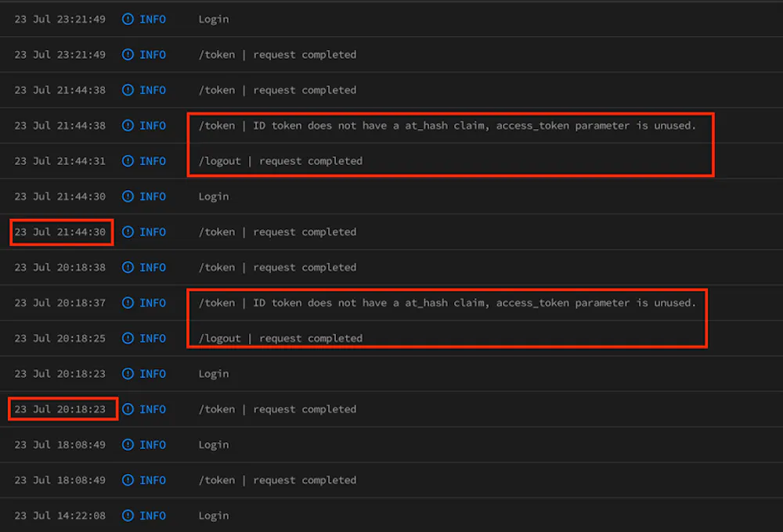Click timestamp "23 Jul 21:44:38" on the request completed row
Image resolution: width=783 pixels, height=532 pixels.
click(60, 90)
